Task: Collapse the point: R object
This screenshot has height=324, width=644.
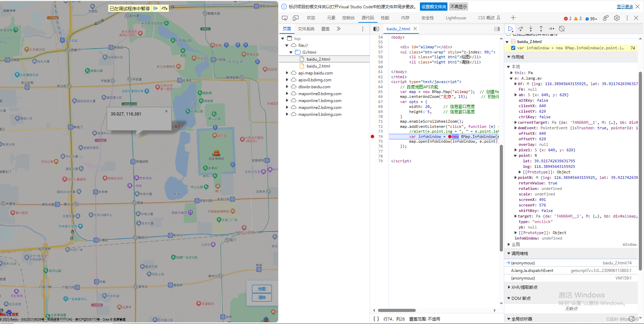Action: [516, 155]
